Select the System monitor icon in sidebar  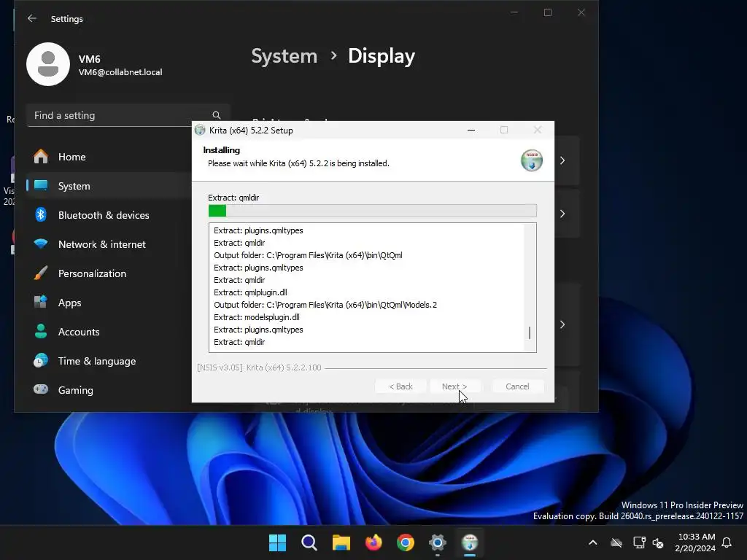point(41,186)
